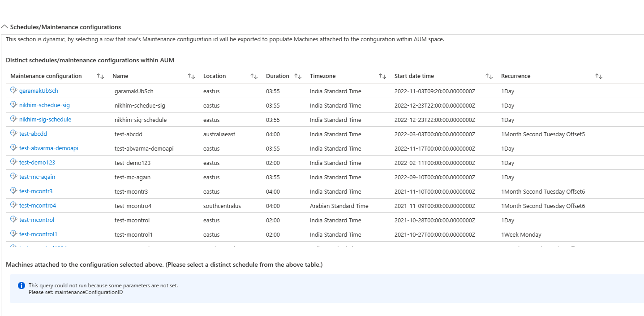This screenshot has height=316, width=644.
Task: Click the maintenance icon beside test-mcontro4
Action: point(13,205)
